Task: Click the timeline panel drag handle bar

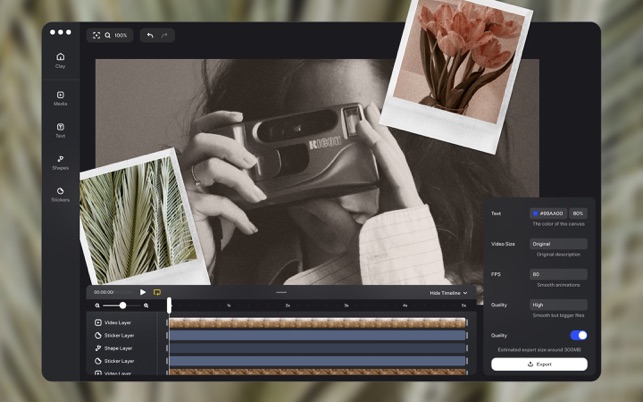Action: (x=281, y=292)
